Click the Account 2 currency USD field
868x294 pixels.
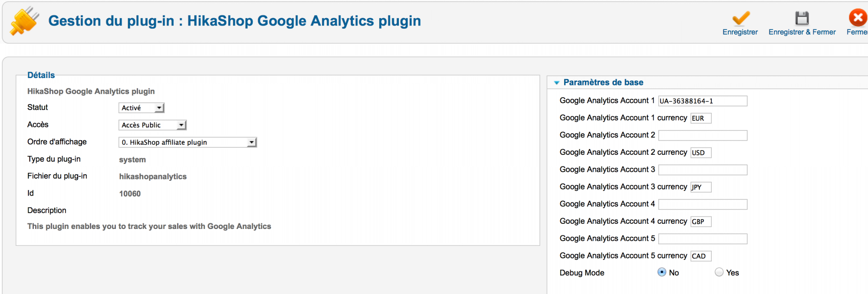point(701,153)
